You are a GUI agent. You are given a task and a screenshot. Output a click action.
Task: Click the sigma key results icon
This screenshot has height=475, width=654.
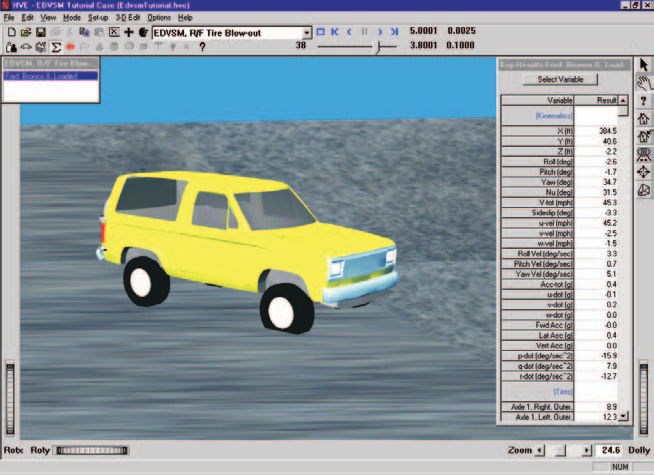55,47
